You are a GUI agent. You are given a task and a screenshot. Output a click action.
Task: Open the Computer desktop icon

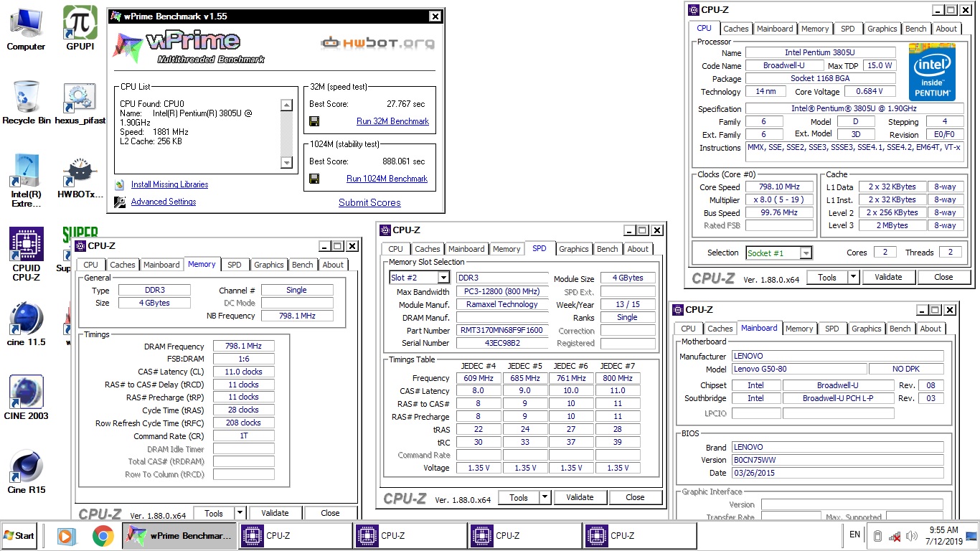(26, 29)
